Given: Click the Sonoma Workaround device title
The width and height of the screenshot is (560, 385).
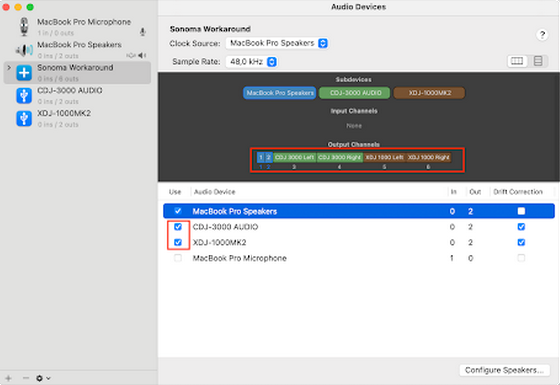Looking at the screenshot, I should 210,29.
